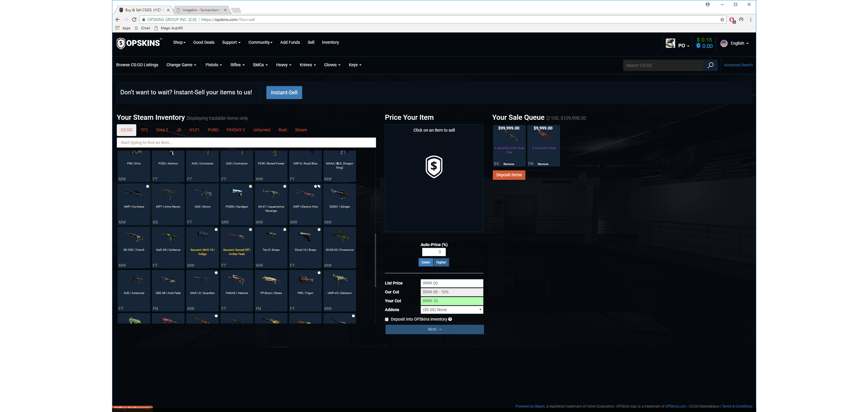Select the Souvenir MAC-10 | Indigo item
The height and width of the screenshot is (412, 868).
pos(202,248)
